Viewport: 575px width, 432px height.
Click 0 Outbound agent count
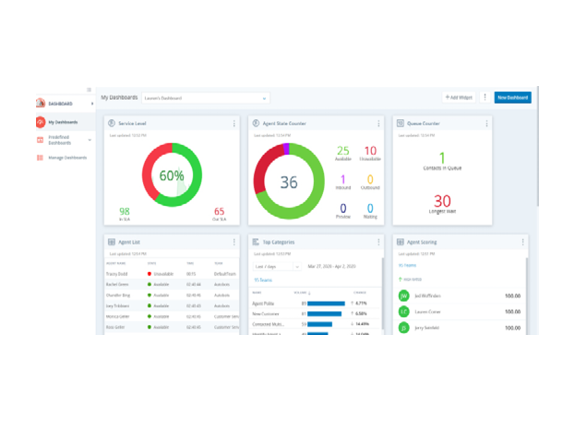(x=370, y=179)
